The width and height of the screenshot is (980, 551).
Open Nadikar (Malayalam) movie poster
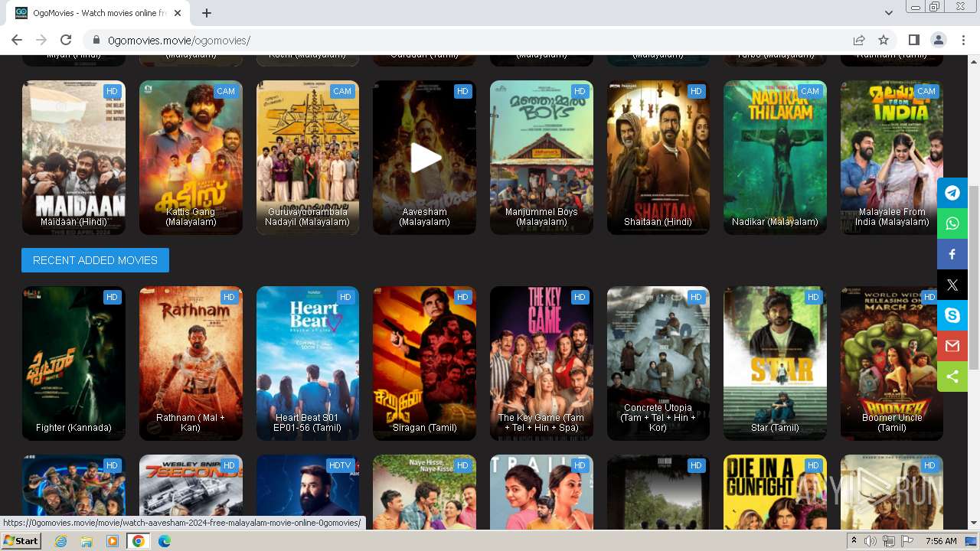(775, 158)
